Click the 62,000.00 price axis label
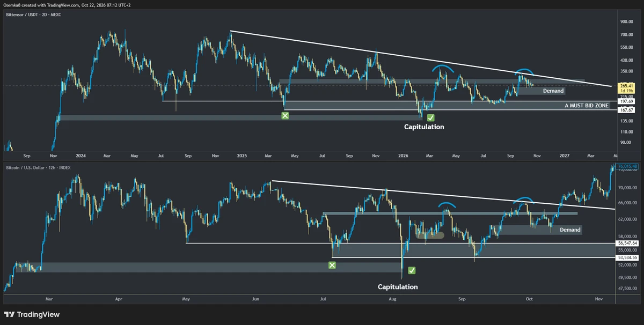 (x=627, y=220)
